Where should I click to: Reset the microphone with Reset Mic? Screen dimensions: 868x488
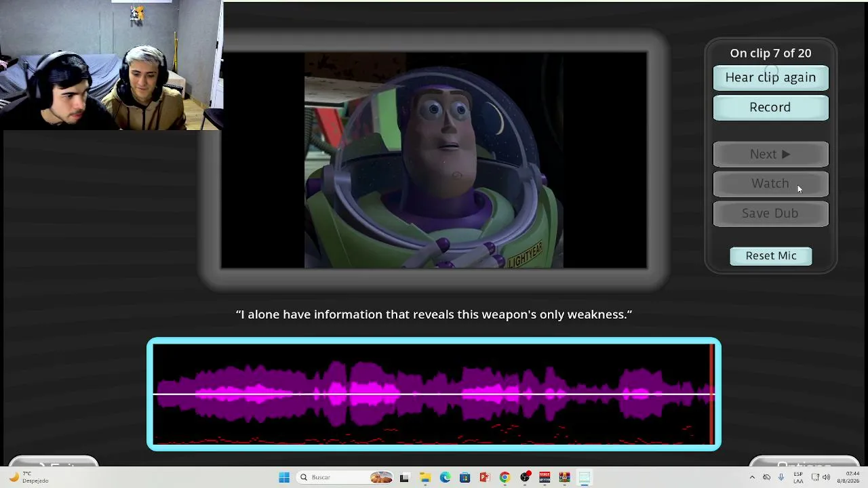pyautogui.click(x=771, y=256)
